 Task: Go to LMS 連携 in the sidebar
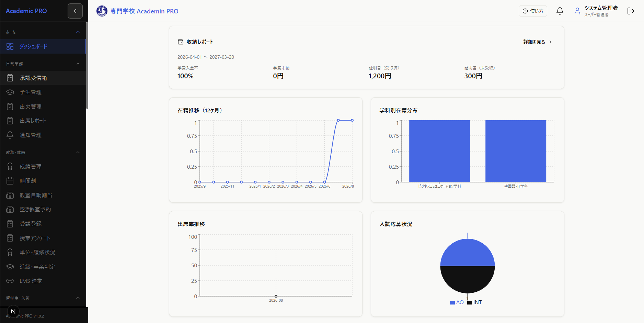click(43, 281)
